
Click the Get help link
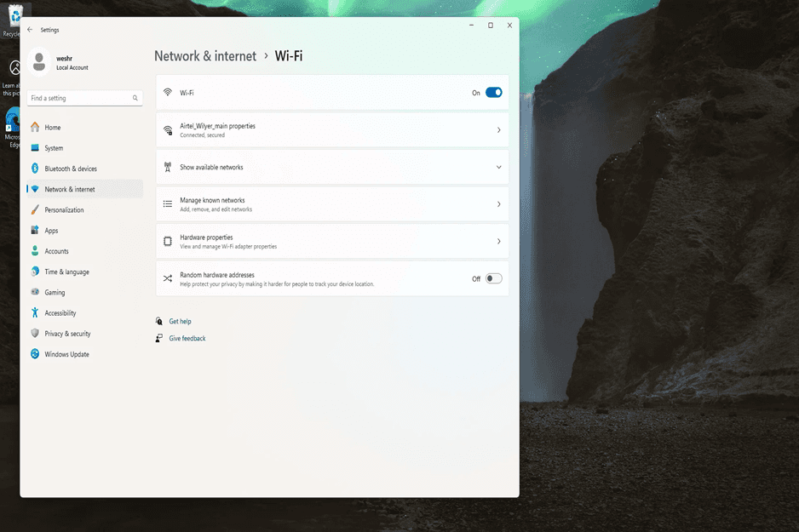[x=180, y=321]
